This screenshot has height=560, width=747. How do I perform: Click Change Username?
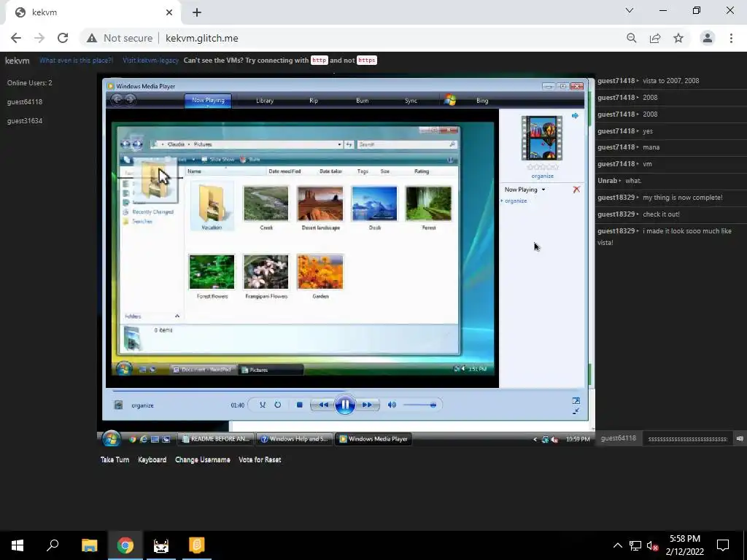203,459
